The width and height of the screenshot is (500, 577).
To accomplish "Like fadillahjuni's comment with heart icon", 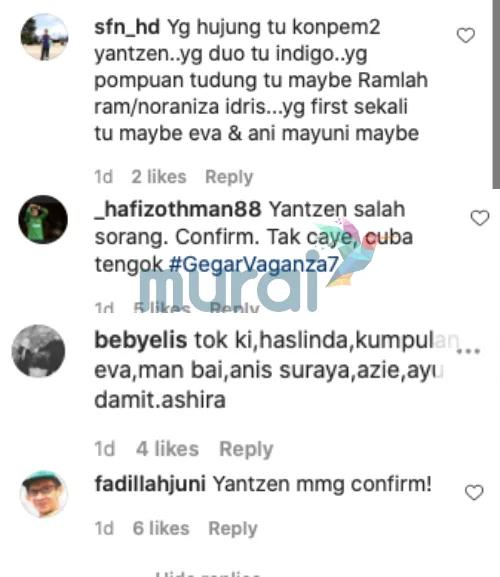I will click(x=474, y=493).
